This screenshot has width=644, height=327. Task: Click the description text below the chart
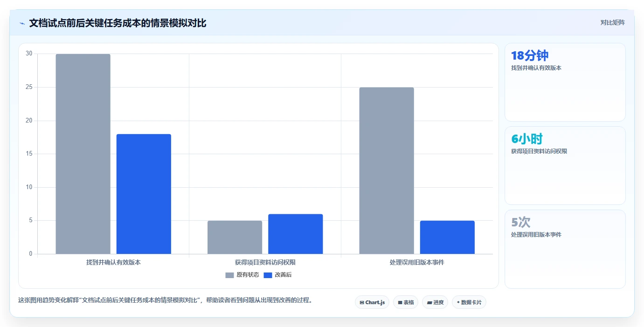[165, 300]
